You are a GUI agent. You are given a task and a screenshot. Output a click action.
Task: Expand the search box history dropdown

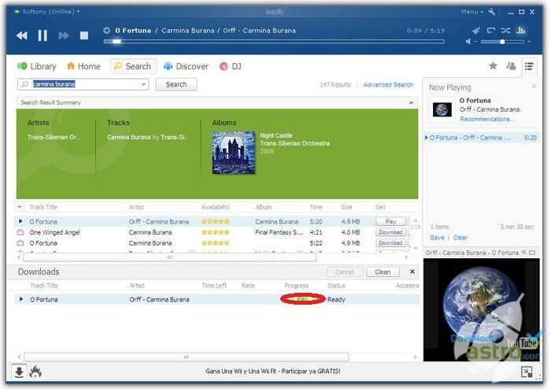143,84
